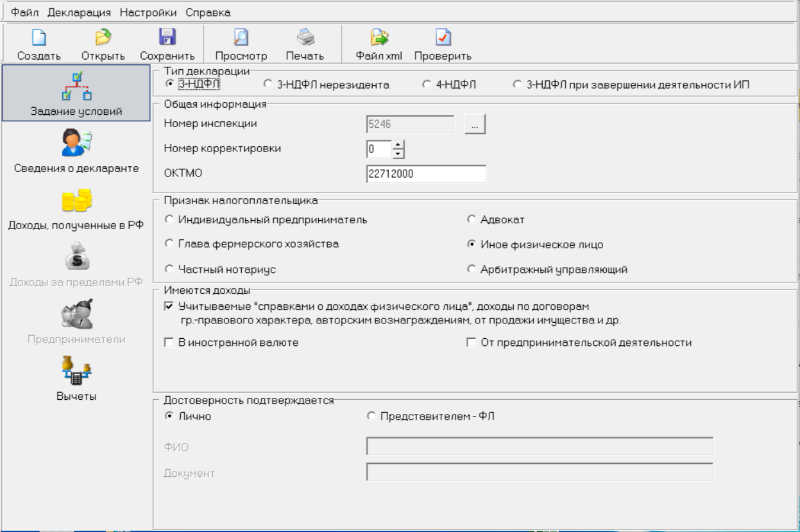The width and height of the screenshot is (800, 532).
Task: Choose 3-НДФЛ при завершении деятельности ИП
Action: pos(517,84)
